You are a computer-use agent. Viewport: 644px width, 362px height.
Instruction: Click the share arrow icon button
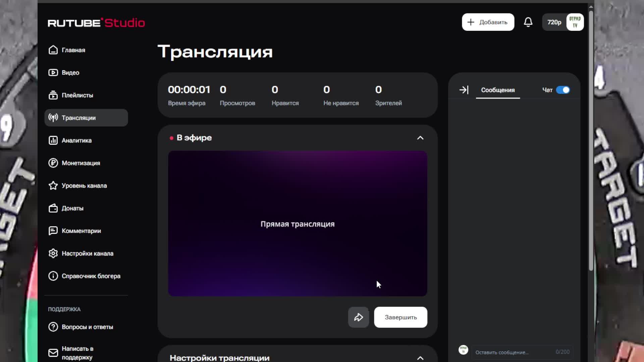pos(359,317)
